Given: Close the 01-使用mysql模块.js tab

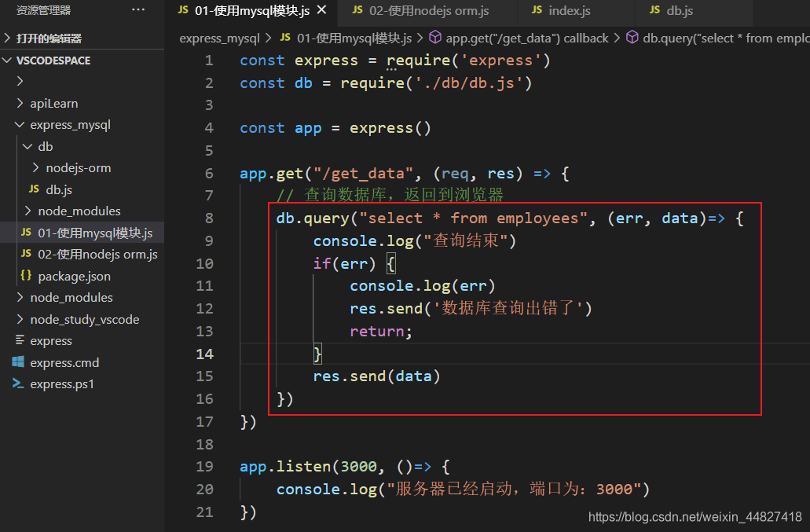Looking at the screenshot, I should click(321, 9).
